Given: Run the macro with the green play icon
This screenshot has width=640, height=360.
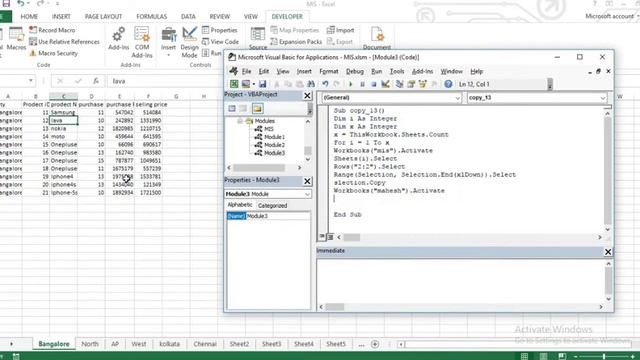Looking at the screenshot, I should click(350, 84).
